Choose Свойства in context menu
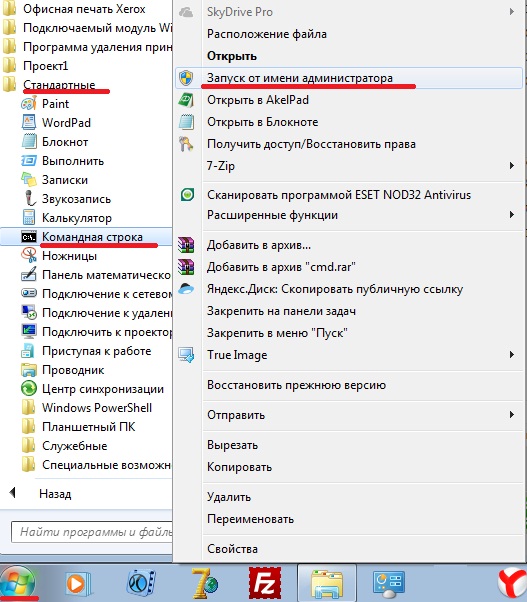 click(232, 549)
